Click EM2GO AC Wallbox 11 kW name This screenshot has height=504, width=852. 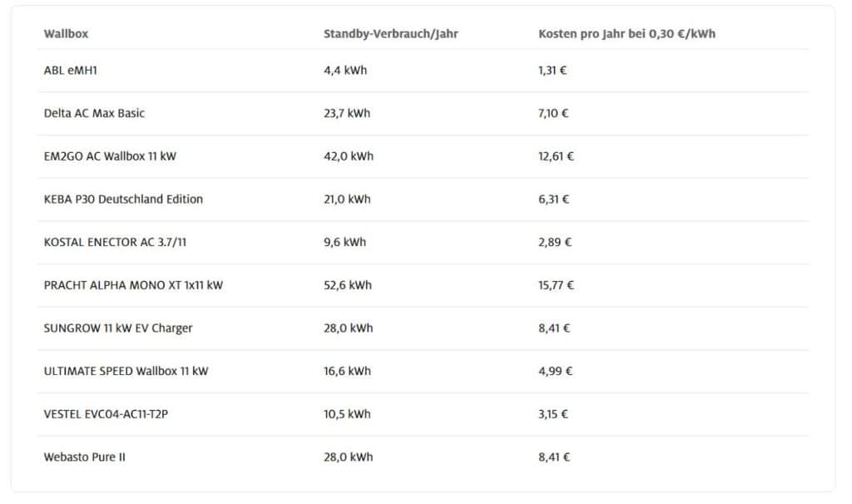tap(110, 156)
